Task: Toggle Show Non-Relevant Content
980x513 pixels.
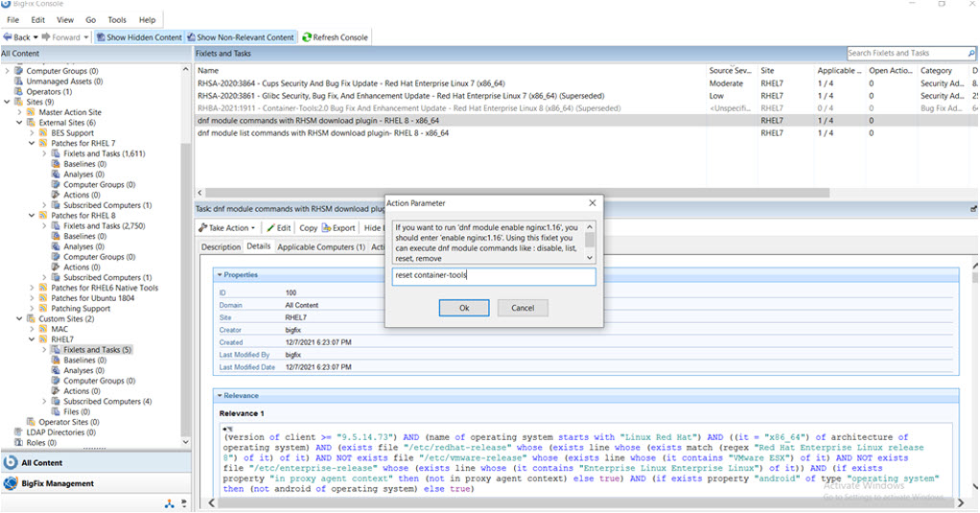Action: (246, 37)
